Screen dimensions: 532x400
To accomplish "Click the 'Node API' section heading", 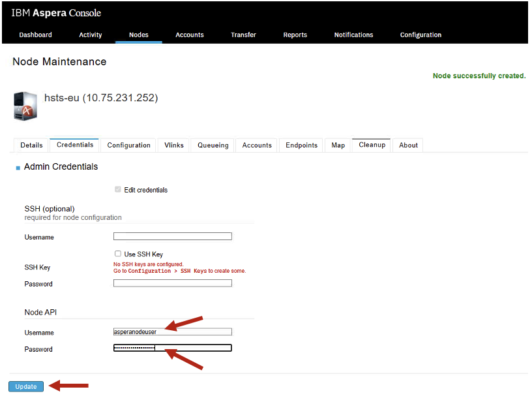I will pos(40,313).
